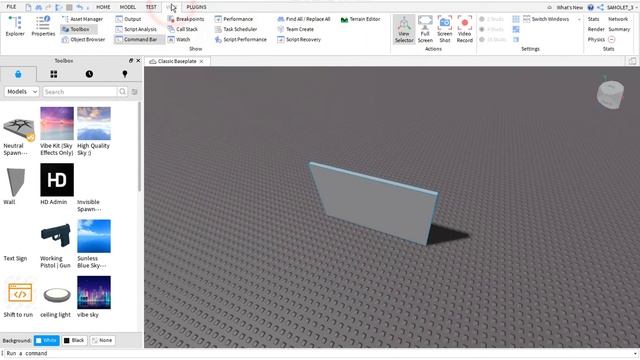This screenshot has width=640, height=360.
Task: Show Network stats
Action: pos(618,19)
